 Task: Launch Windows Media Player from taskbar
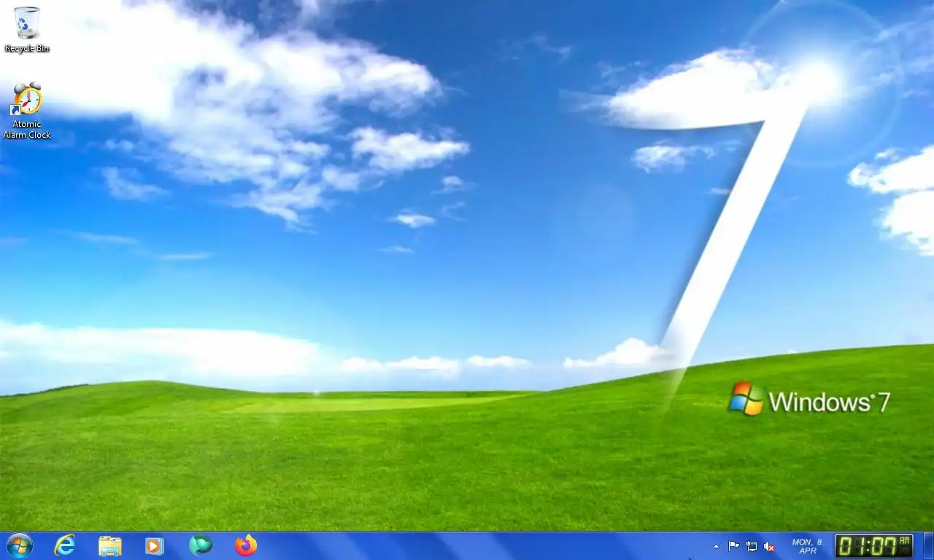(x=155, y=545)
